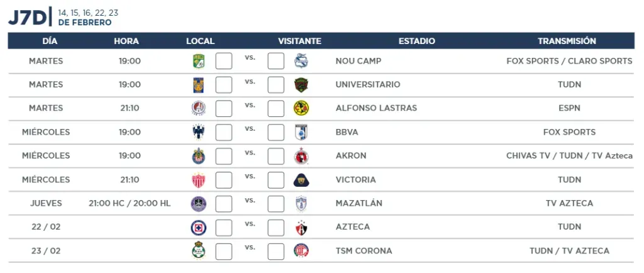Click the CHIVAS TV / TUDN / TV Azteca text
The width and height of the screenshot is (644, 273).
pos(569,155)
